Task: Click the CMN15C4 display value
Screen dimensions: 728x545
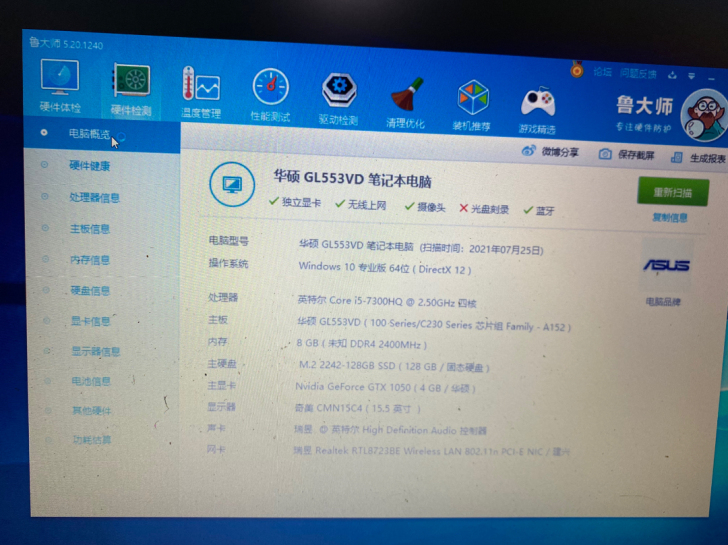Action: pos(358,409)
